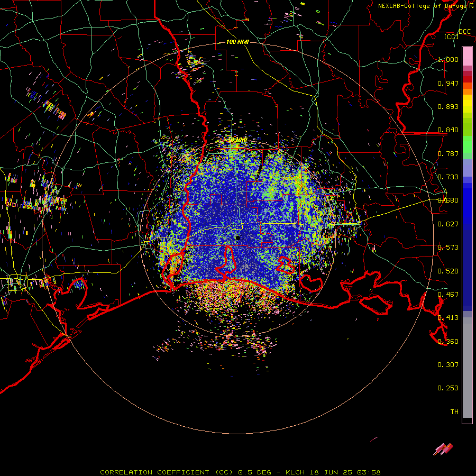
Task: Click the 0.893 scale value
Action: click(448, 106)
